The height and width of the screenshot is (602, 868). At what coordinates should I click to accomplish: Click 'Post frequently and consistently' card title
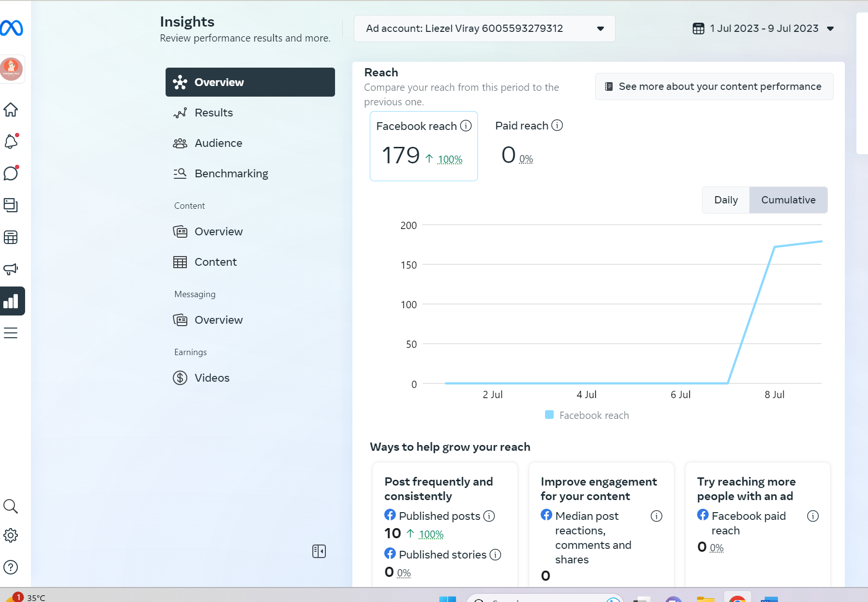click(439, 489)
